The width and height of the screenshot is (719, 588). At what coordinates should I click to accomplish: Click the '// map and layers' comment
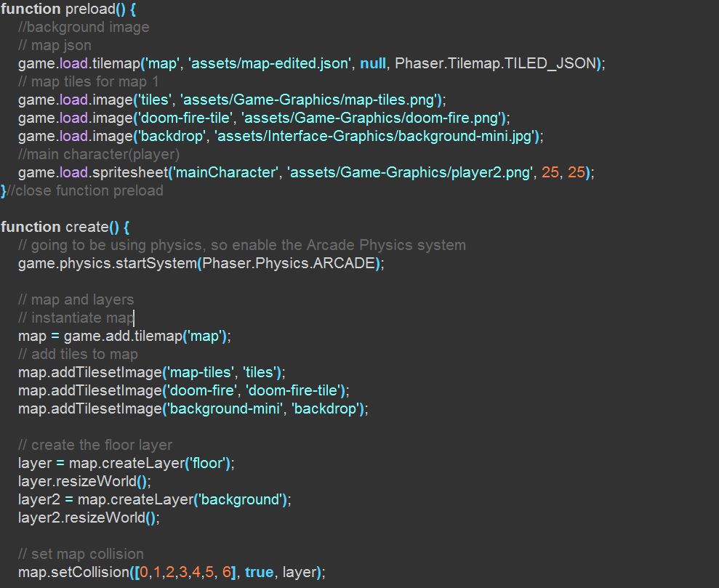point(76,299)
